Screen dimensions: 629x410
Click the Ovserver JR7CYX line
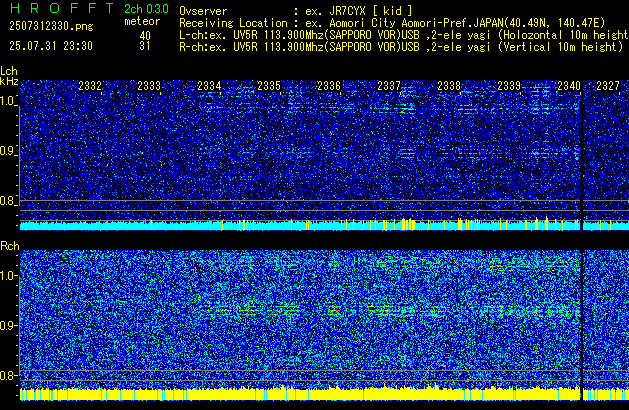296,11
